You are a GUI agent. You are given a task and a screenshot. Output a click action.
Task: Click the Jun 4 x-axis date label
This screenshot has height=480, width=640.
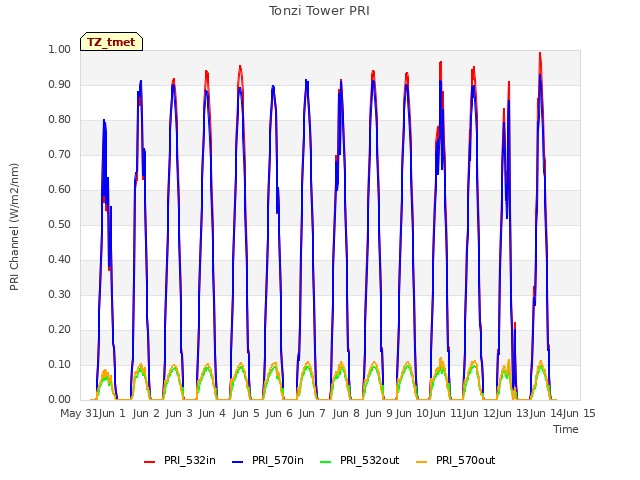pos(212,413)
